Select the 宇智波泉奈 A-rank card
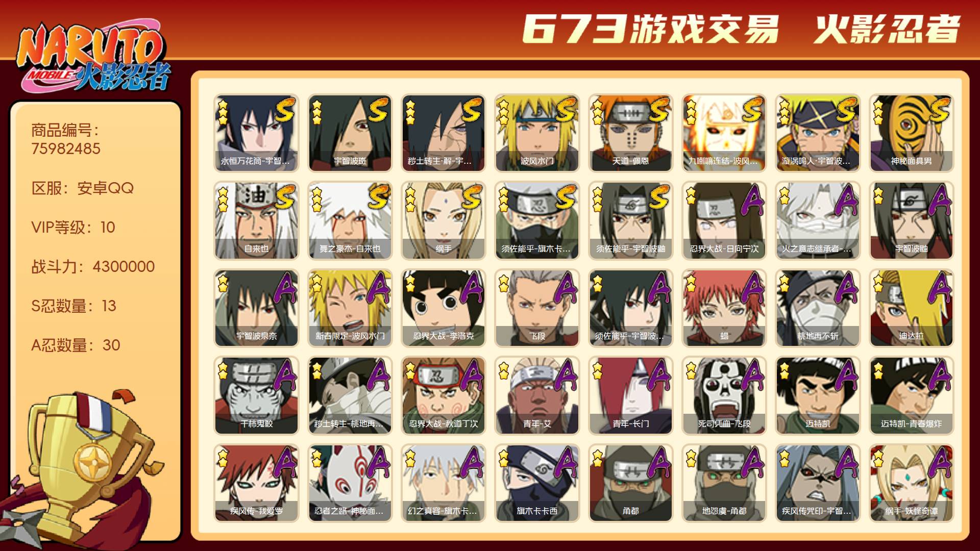Viewport: 980px width, 551px height. coord(256,308)
